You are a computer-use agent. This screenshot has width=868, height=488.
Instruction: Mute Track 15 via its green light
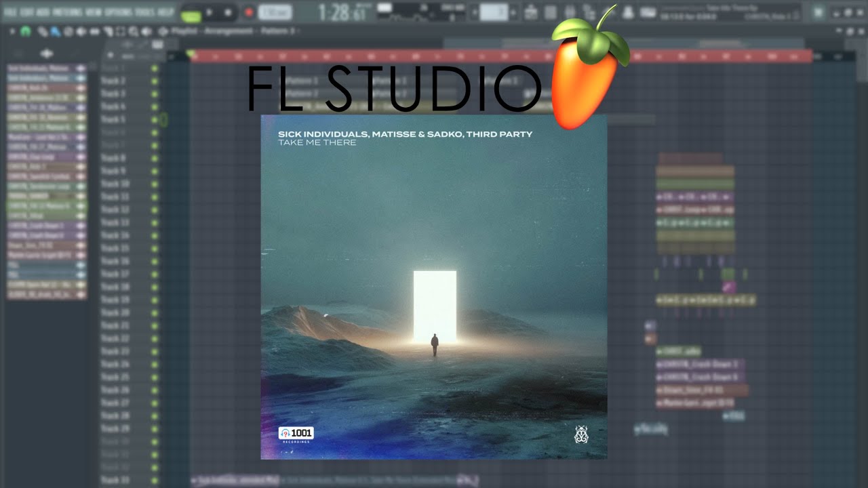(x=155, y=248)
